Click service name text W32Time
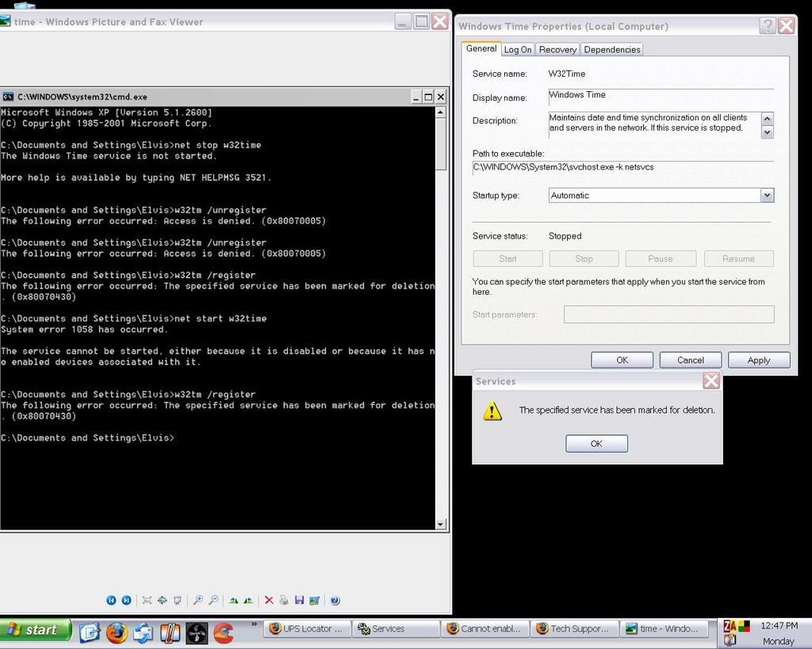This screenshot has height=649, width=812. click(x=566, y=74)
